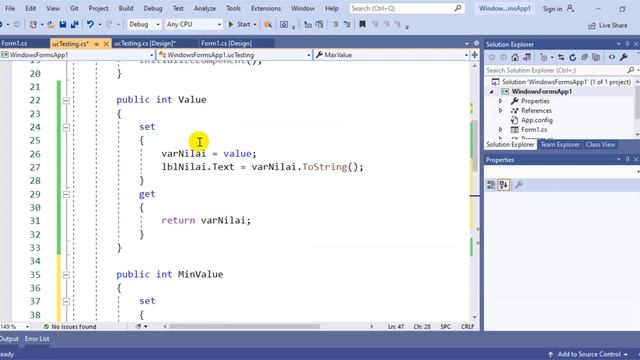Open the Error List tab
This screenshot has width=640, height=360.
pyautogui.click(x=37, y=339)
